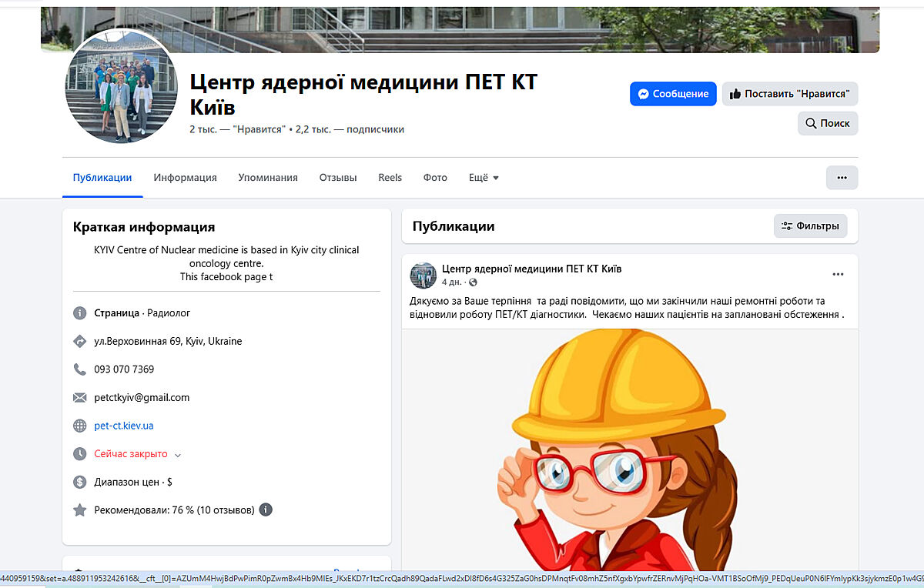
Task: Click the globe icon next to website
Action: pyautogui.click(x=79, y=426)
